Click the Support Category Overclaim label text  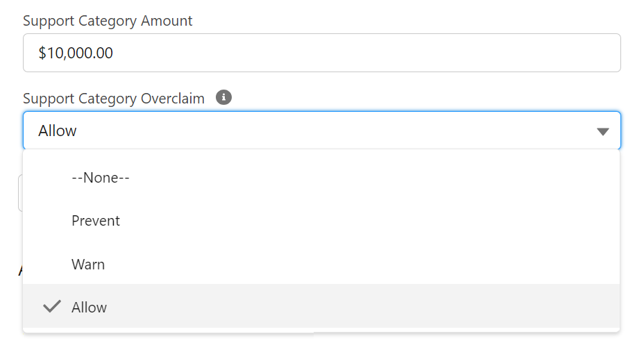(x=114, y=99)
